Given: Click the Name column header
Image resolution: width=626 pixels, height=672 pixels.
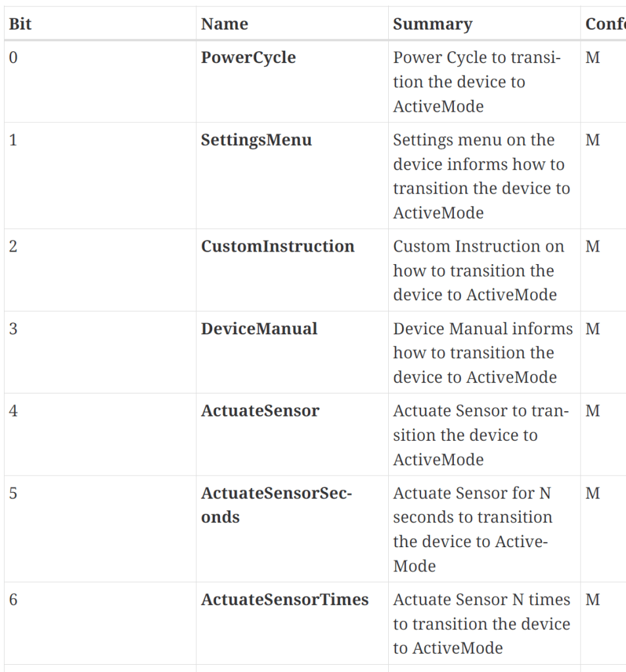Looking at the screenshot, I should [225, 24].
